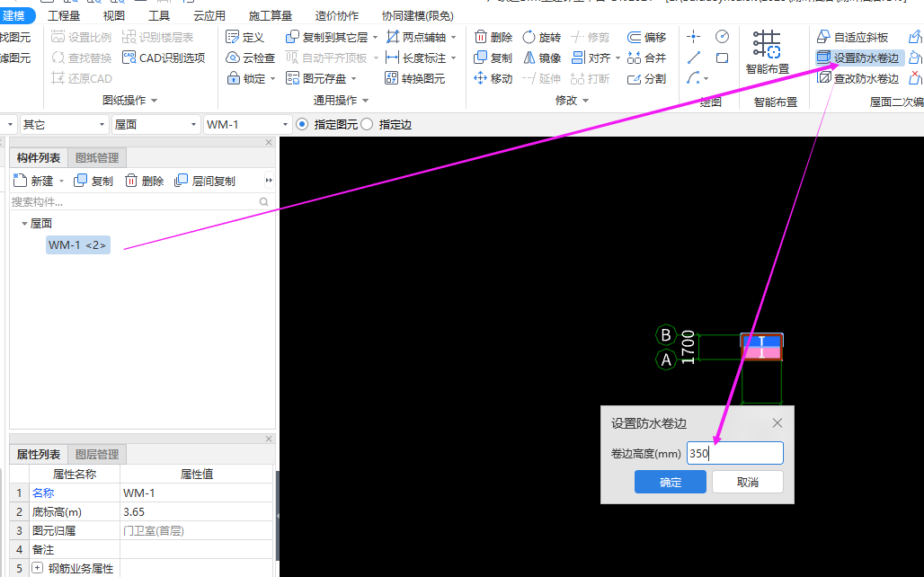Open the 施工算量 ribbon tab
This screenshot has height=577, width=924.
(x=270, y=16)
